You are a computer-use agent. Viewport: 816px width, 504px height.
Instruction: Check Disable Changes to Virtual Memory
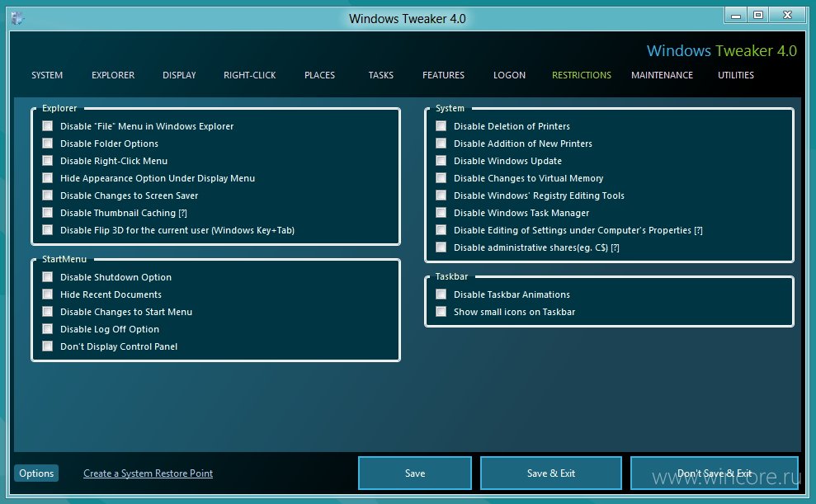441,178
